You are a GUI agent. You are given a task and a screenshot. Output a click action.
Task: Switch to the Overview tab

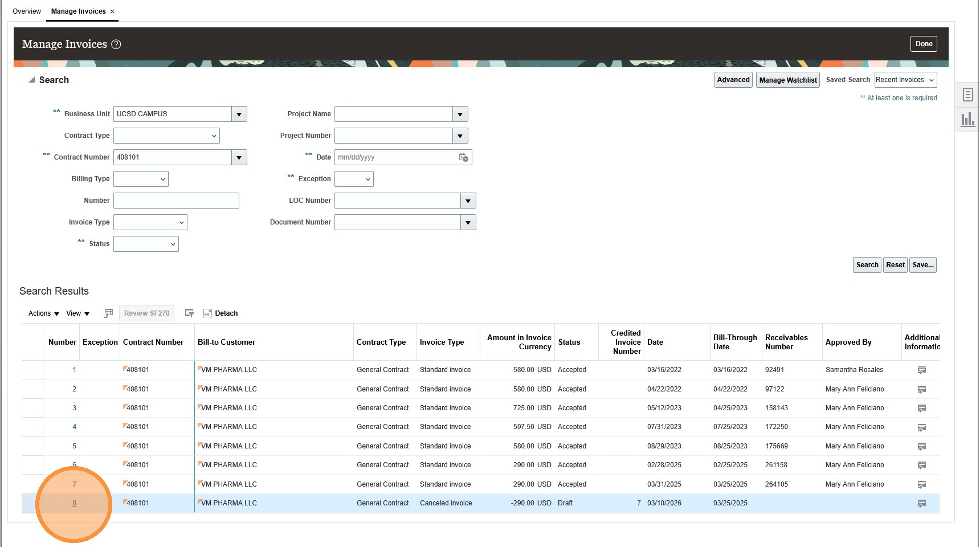[x=27, y=11]
